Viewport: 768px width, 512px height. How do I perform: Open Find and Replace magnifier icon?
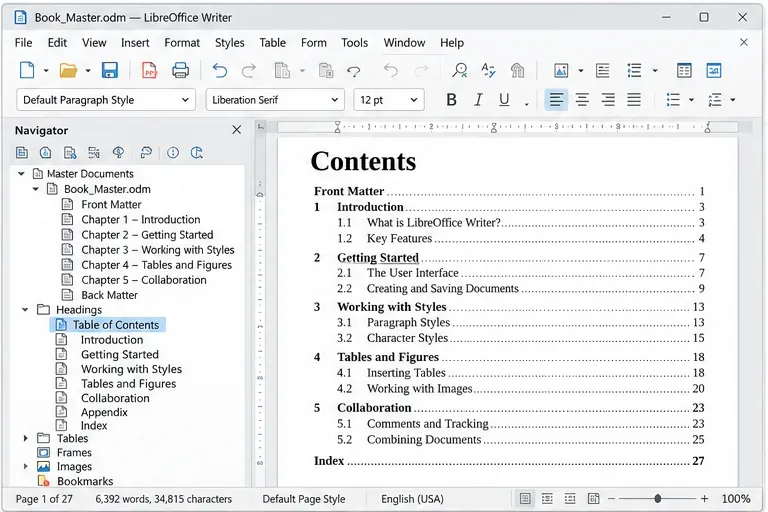[459, 71]
